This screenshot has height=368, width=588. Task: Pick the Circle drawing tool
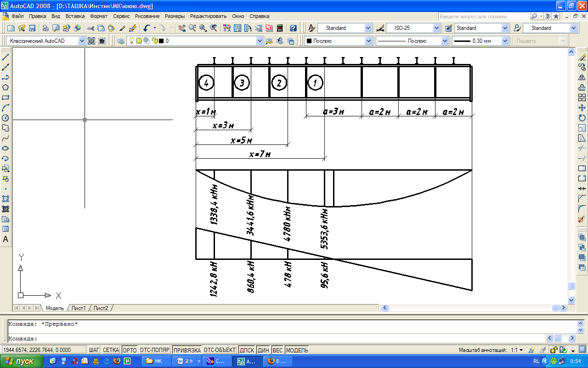coord(6,118)
